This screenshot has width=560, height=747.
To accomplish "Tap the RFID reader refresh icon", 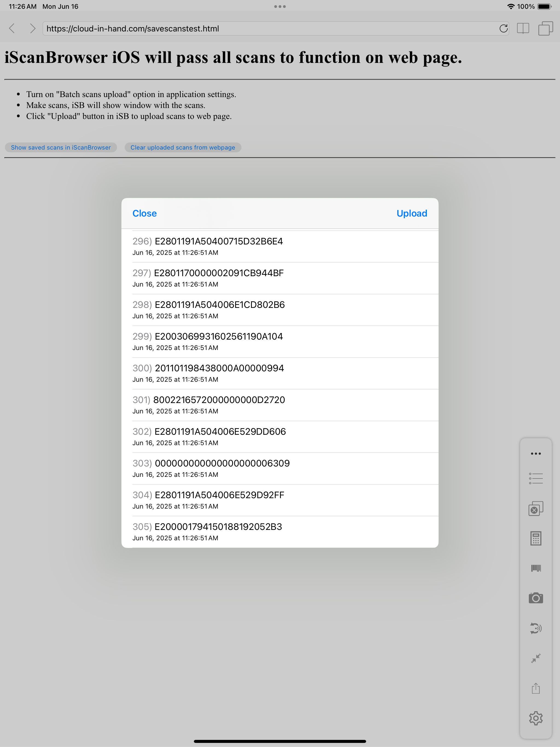I will coord(536,628).
